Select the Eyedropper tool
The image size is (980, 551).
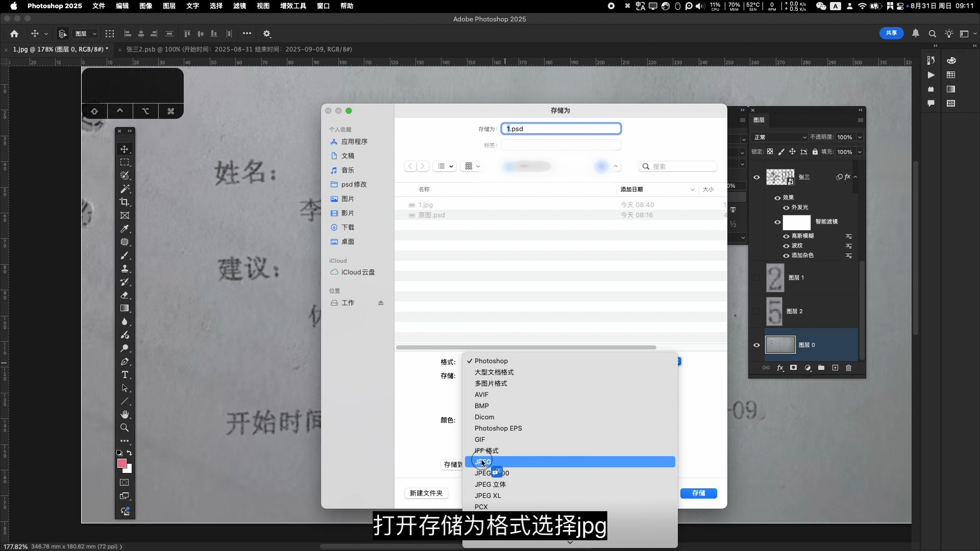125,229
